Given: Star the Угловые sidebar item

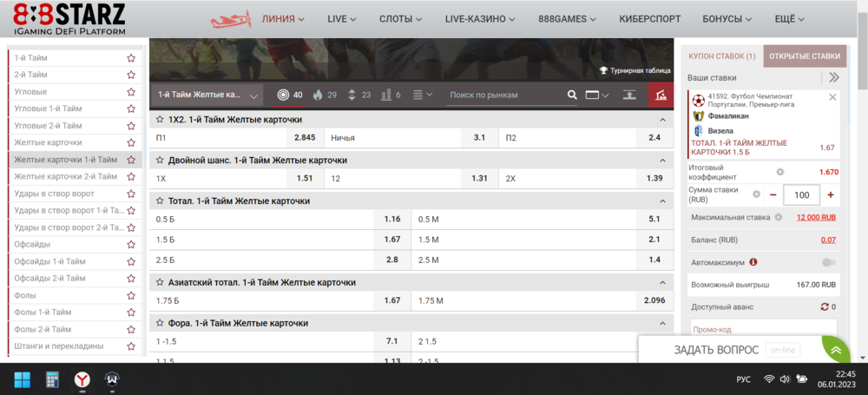Looking at the screenshot, I should point(131,92).
